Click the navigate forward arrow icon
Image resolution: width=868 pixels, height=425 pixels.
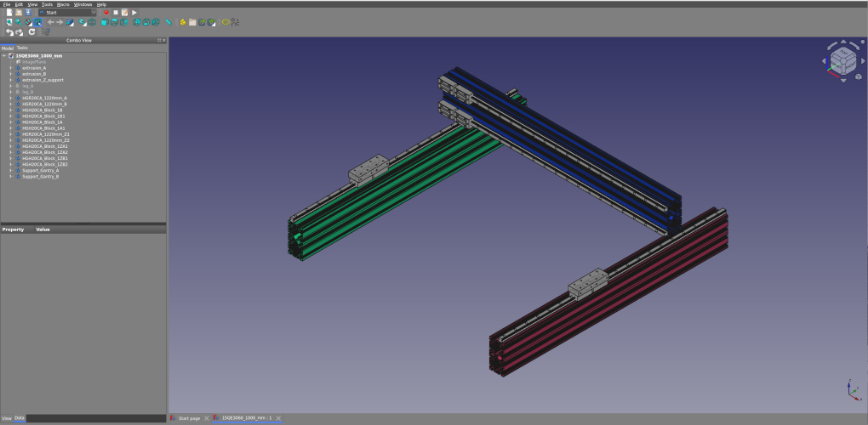click(60, 22)
